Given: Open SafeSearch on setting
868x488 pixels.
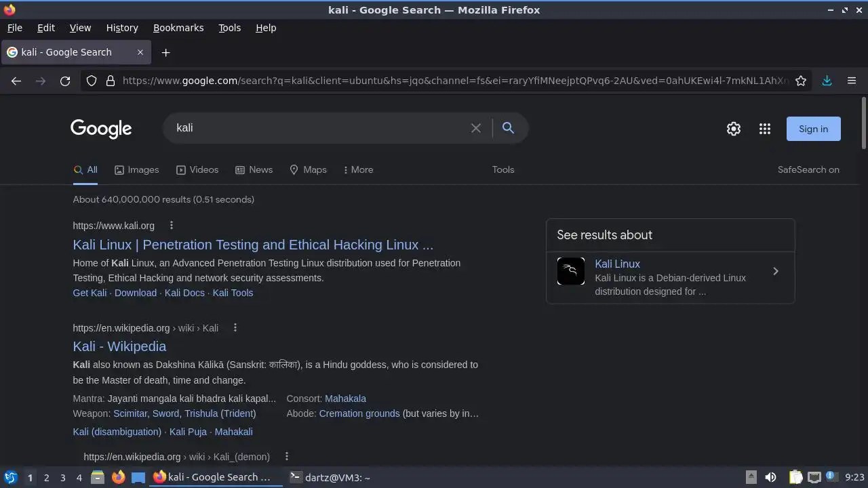Looking at the screenshot, I should (x=808, y=170).
